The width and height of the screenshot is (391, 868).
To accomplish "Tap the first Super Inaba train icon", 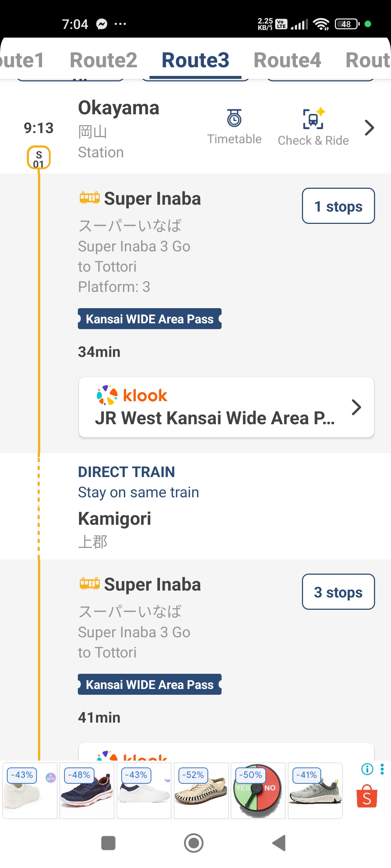I will pos(89,197).
